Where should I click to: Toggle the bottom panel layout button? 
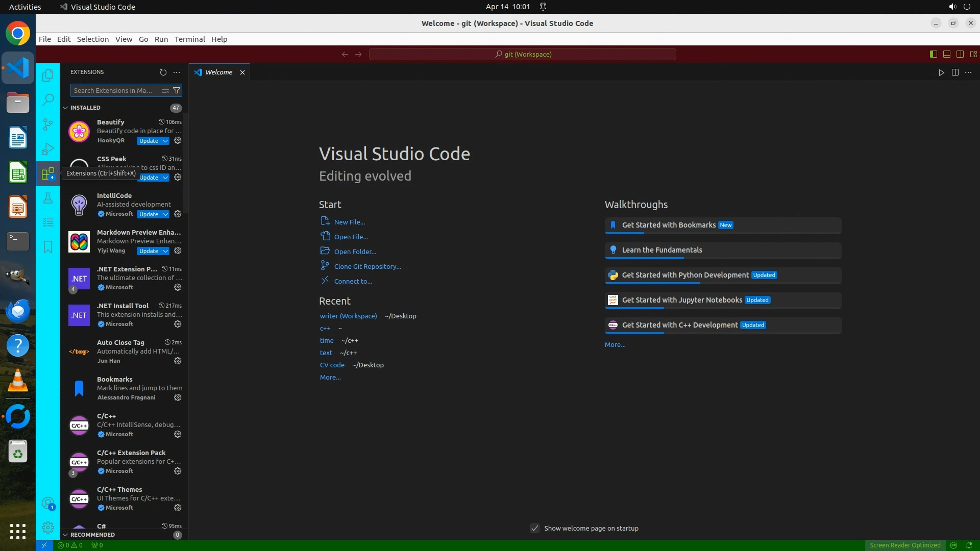pyautogui.click(x=946, y=54)
